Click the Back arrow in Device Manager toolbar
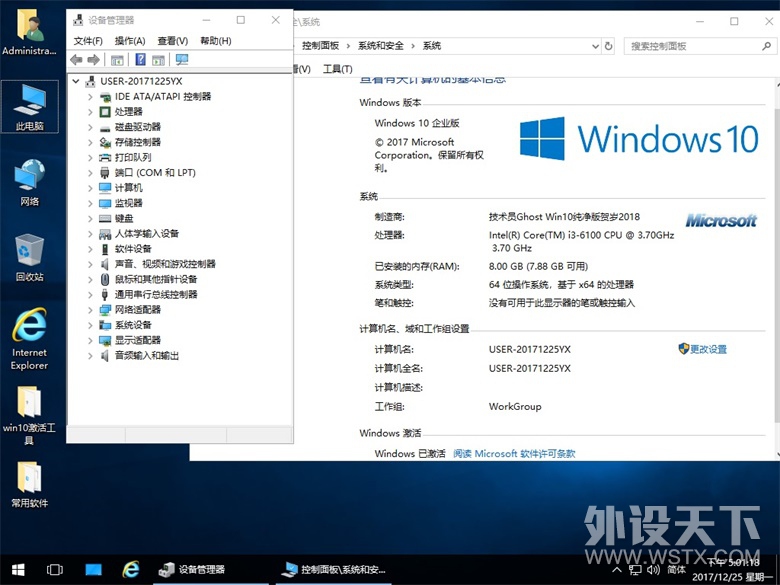 click(76, 60)
